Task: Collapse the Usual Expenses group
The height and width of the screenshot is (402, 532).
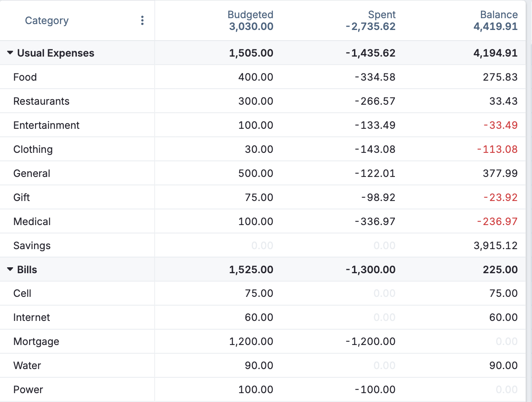Action: coord(11,53)
